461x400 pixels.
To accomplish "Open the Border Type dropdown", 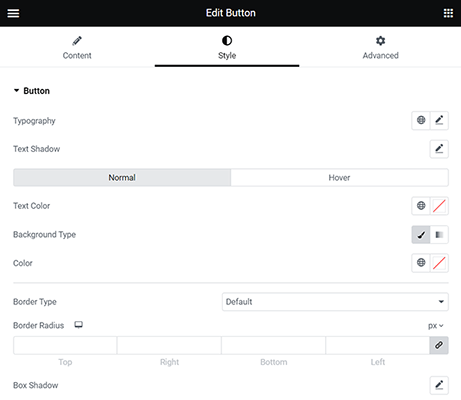I will tap(335, 302).
